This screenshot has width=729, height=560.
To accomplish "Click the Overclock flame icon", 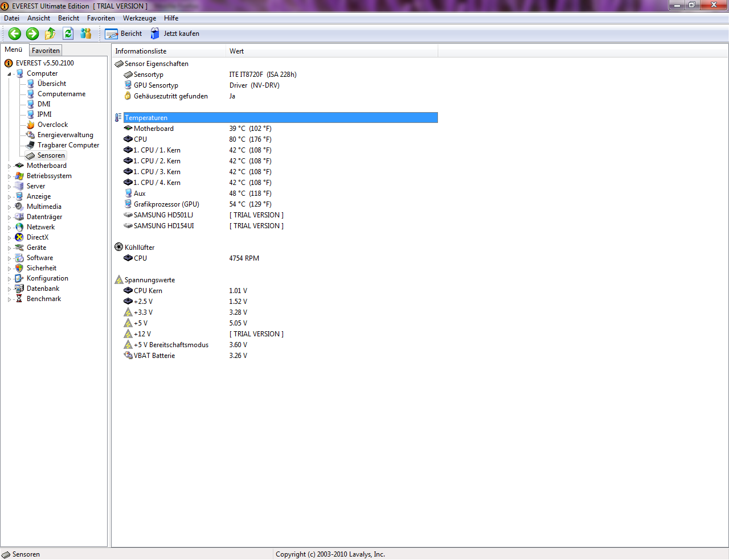I will (31, 125).
